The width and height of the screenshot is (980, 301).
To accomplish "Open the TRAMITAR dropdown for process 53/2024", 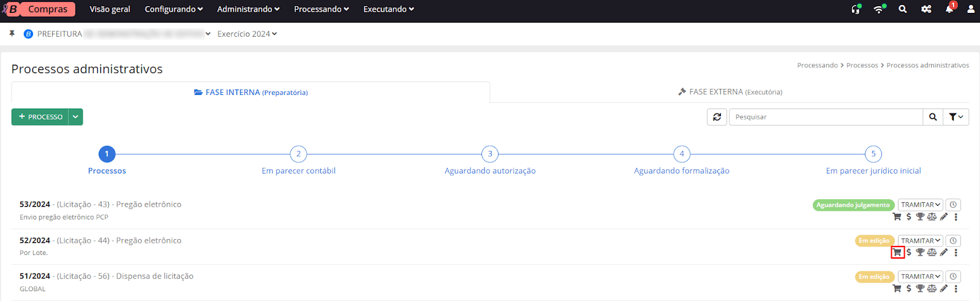I will point(921,205).
